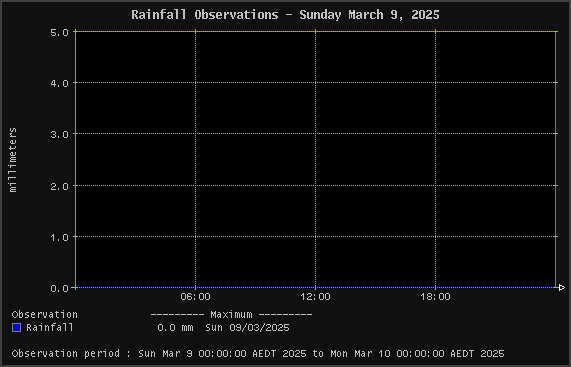The height and width of the screenshot is (367, 571).
Task: Click the millimeters axis title
Action: click(13, 159)
